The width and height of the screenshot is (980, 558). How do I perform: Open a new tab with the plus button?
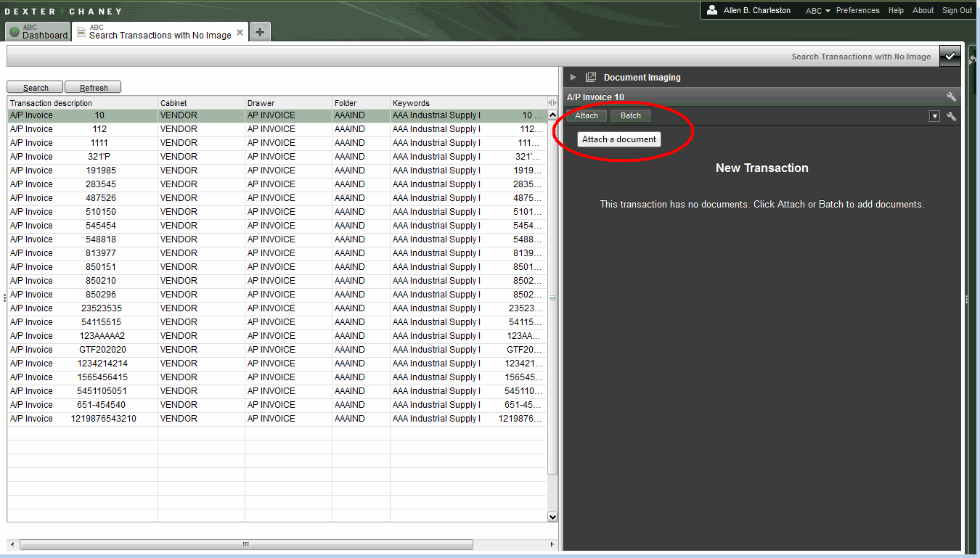[x=260, y=32]
